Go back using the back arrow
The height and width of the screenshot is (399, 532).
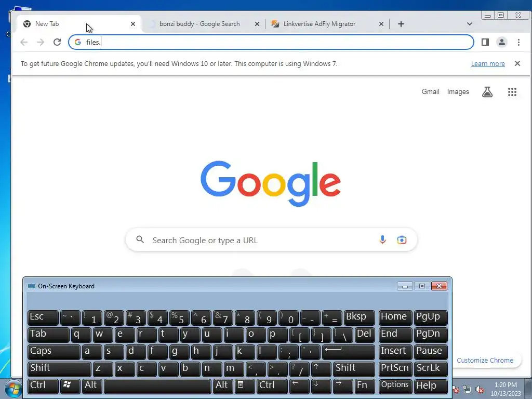click(x=24, y=42)
